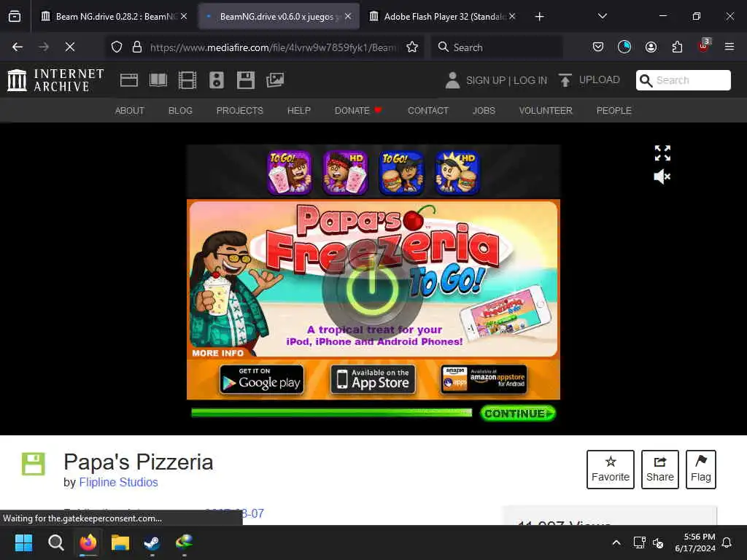Click the user avatar icon by Sign Up
This screenshot has width=747, height=560.
click(452, 80)
